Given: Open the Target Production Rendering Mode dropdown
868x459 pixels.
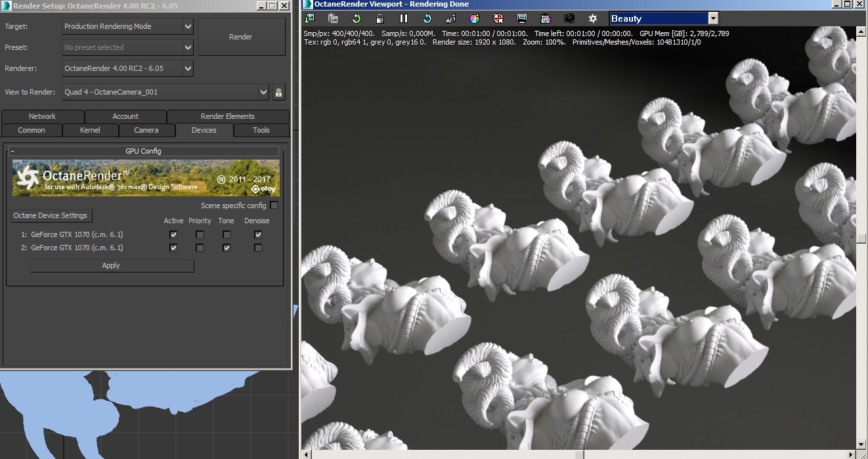Looking at the screenshot, I should click(x=188, y=27).
